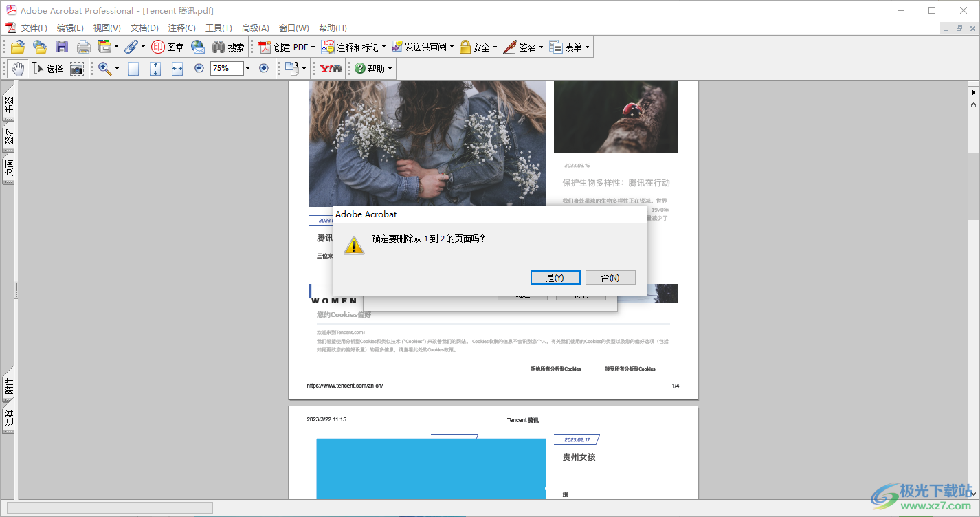Click the plus zoom in button
Screen dimensions: 980x517
[x=263, y=68]
